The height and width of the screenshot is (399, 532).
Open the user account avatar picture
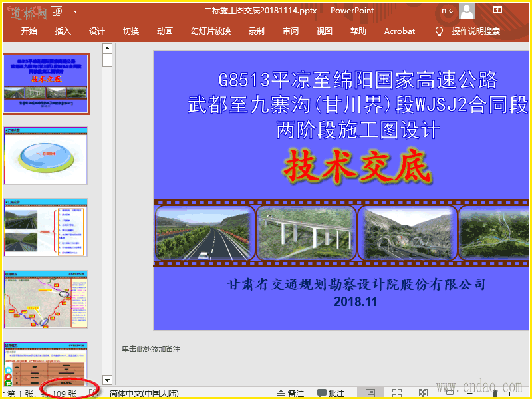(467, 11)
